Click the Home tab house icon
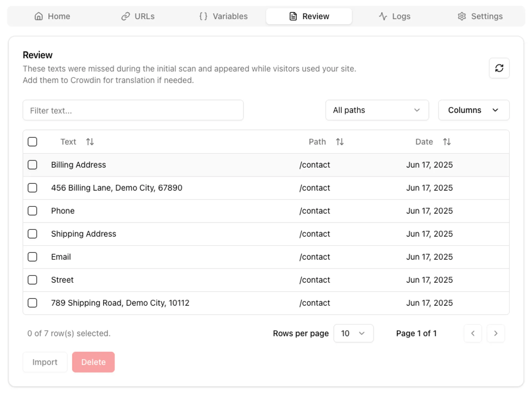Image resolution: width=532 pixels, height=396 pixels. (x=39, y=16)
